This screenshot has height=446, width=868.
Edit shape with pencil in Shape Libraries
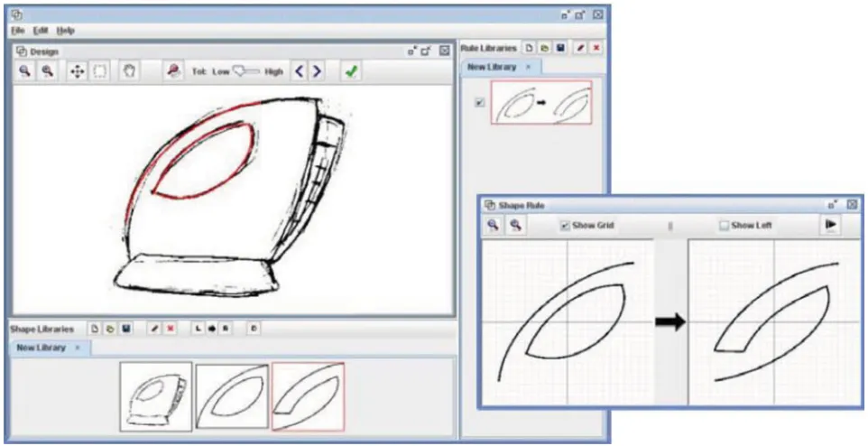(154, 330)
